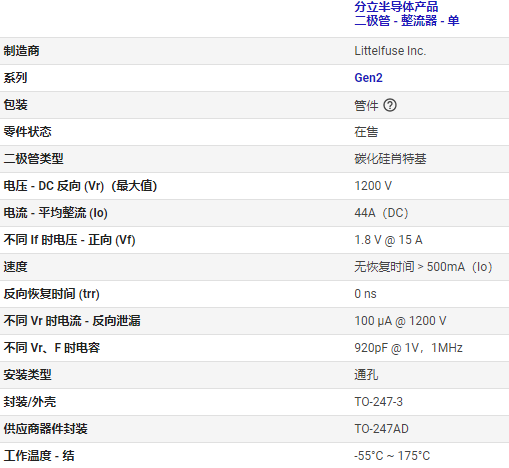Select the Littelfuse Inc. manufacturer value

(390, 51)
